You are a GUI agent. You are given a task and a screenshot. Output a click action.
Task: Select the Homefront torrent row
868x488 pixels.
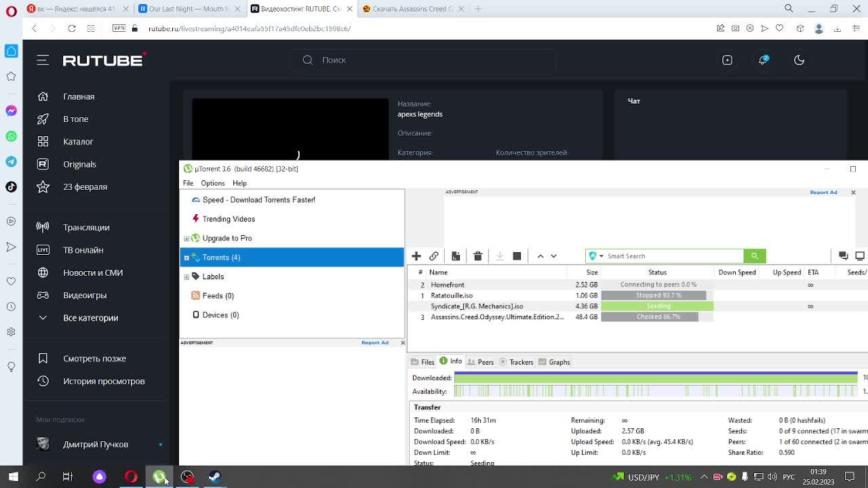tap(637, 285)
